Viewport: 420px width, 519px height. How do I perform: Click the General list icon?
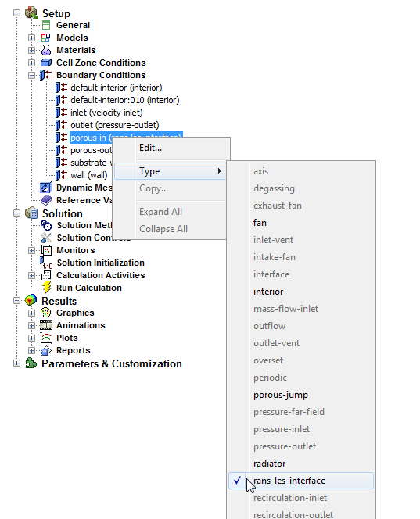[x=46, y=25]
